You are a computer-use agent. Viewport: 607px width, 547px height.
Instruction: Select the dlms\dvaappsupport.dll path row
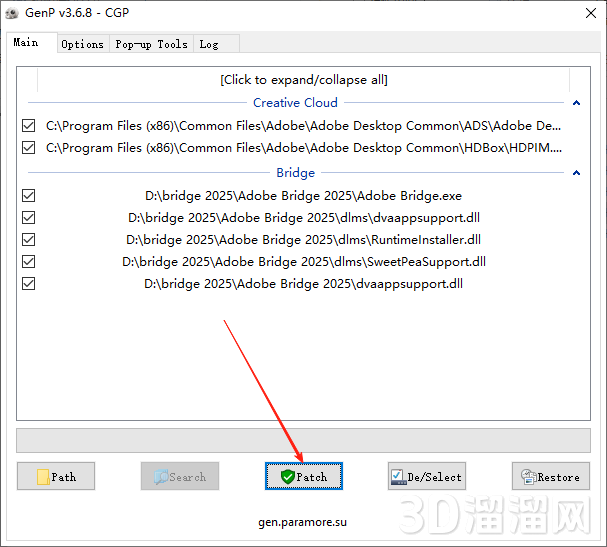pos(304,218)
